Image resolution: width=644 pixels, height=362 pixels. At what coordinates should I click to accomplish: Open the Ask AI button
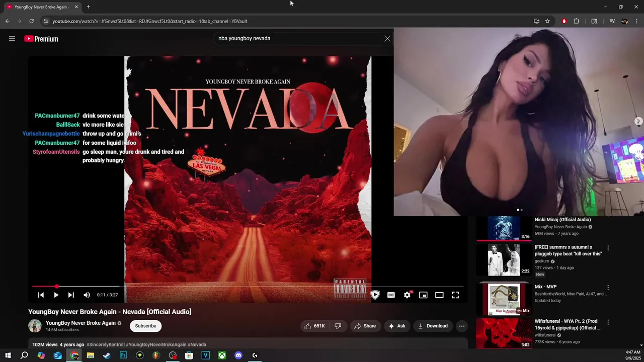397,326
